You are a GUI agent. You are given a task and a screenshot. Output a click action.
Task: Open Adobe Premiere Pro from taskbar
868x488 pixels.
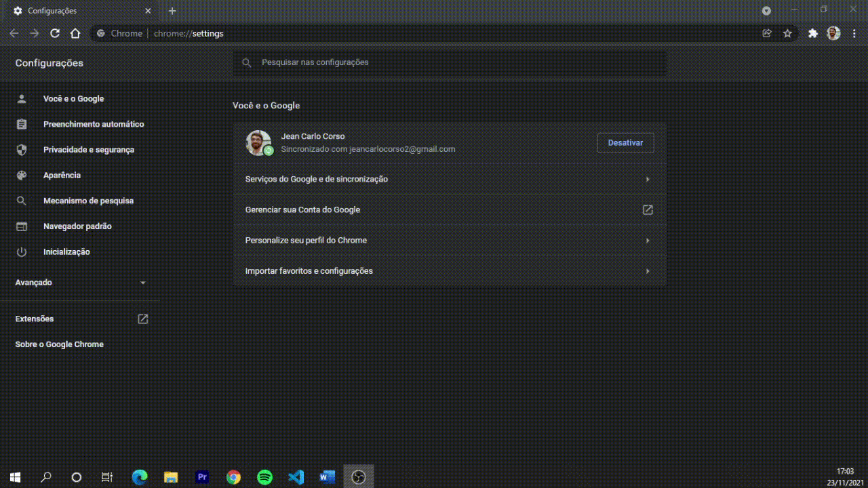(202, 477)
